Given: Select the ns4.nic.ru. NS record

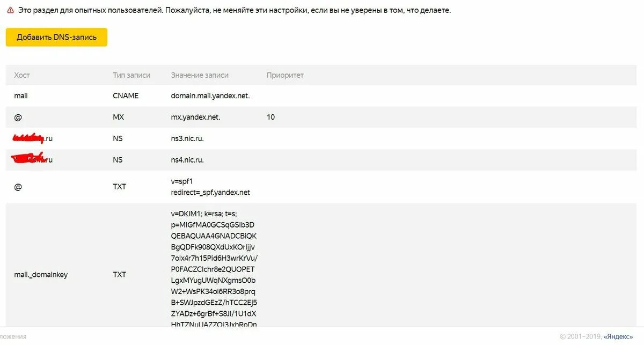Looking at the screenshot, I should tap(187, 160).
